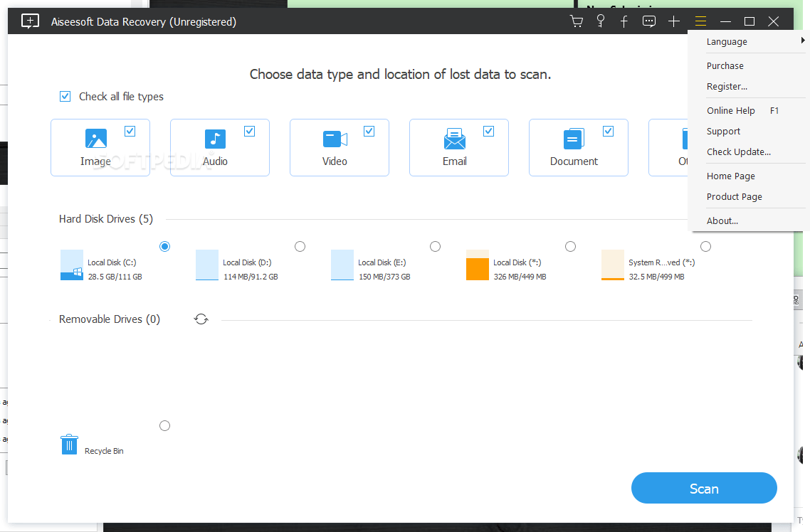Uncheck the Image file type checkbox

click(130, 131)
